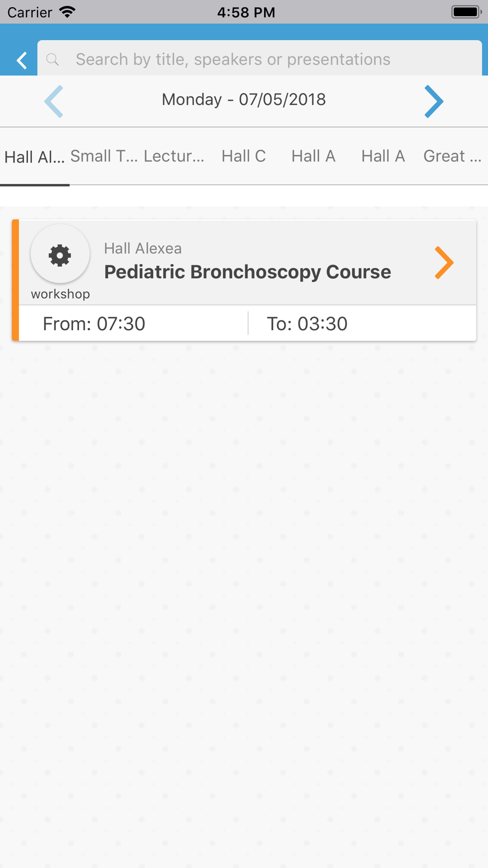Tap the Hall Alexea location label
This screenshot has width=488, height=868.
coord(143,248)
